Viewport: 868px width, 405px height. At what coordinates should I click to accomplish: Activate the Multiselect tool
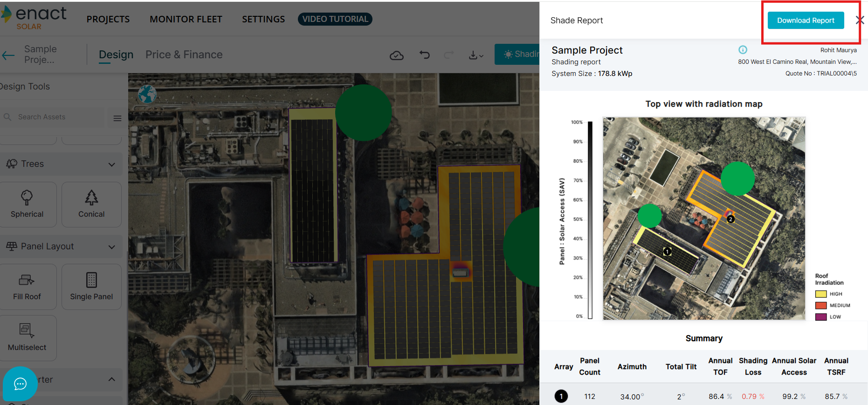(x=28, y=338)
